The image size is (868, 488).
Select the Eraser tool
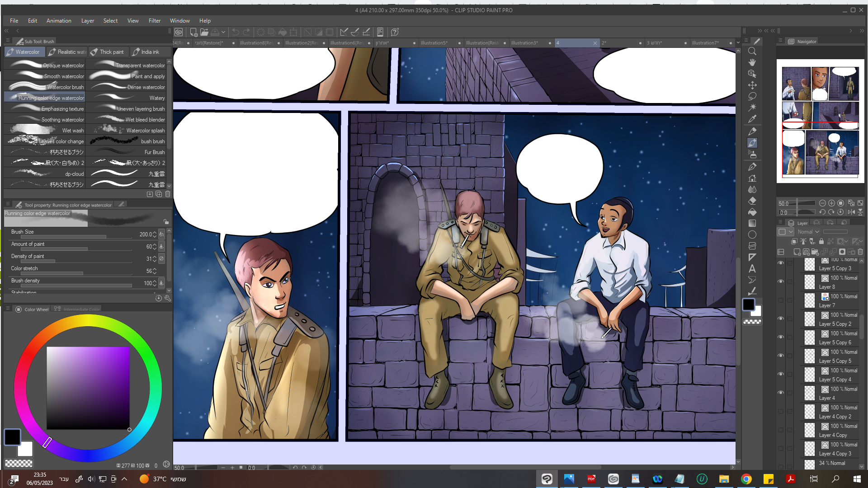point(752,201)
